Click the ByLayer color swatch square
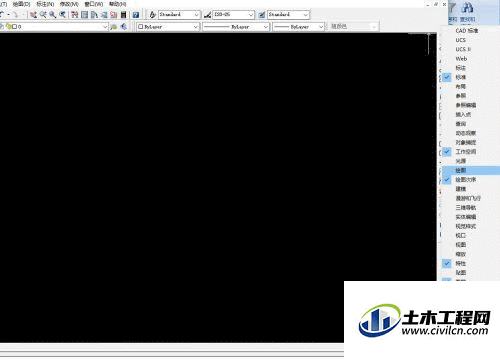 point(141,27)
